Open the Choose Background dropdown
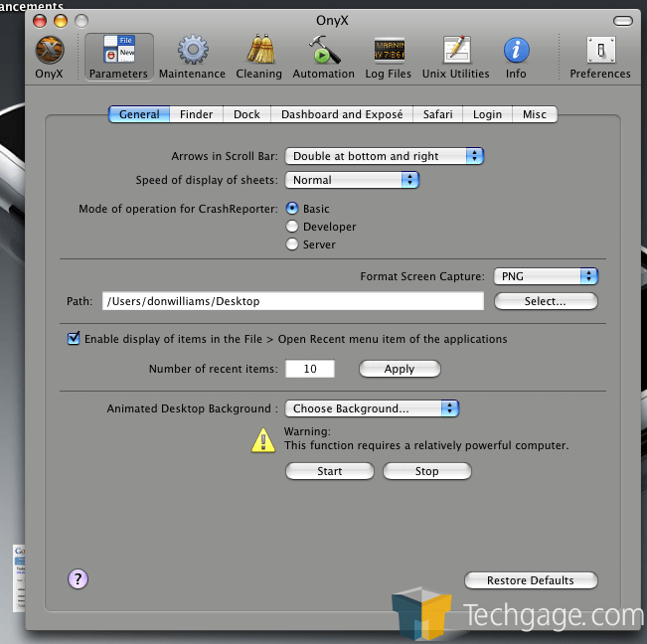Viewport: 647px width, 644px height. click(372, 408)
